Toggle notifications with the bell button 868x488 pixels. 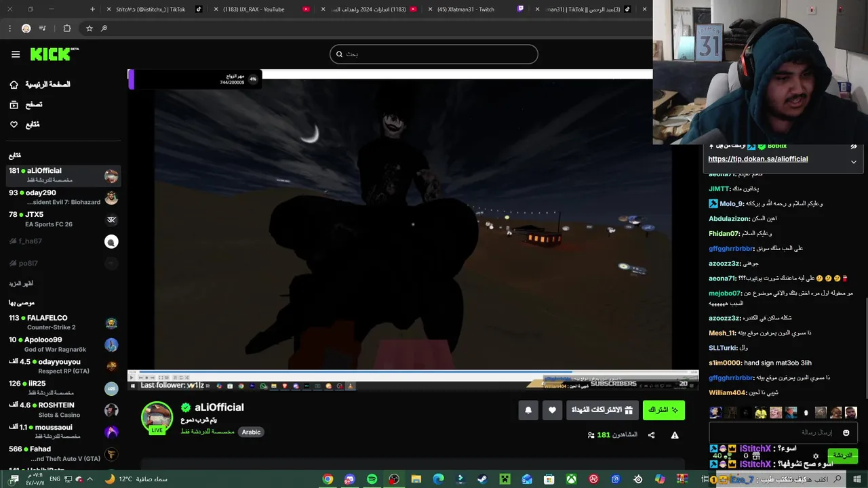click(x=528, y=410)
